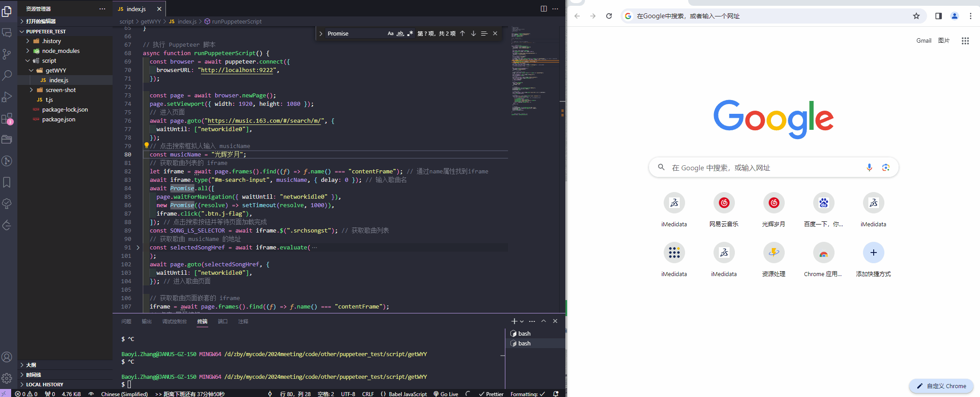Toggle Match Case in find widget
This screenshot has width=980, height=397.
click(391, 33)
